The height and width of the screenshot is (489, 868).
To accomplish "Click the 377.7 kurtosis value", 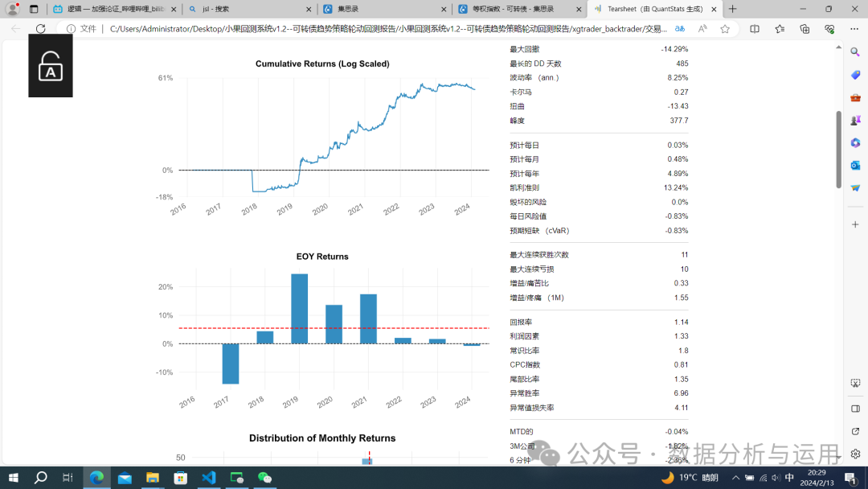I will [x=679, y=120].
